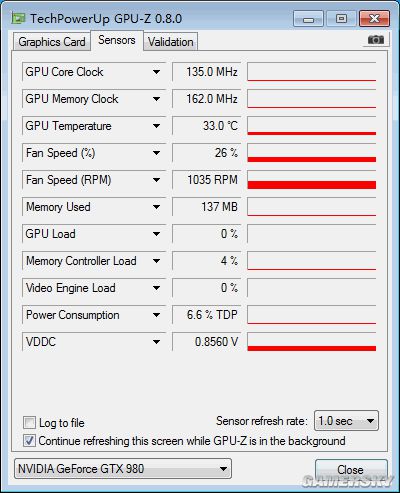Open NVIDIA GeForce GTX 980 device selector
The width and height of the screenshot is (400, 493).
pyautogui.click(x=123, y=469)
